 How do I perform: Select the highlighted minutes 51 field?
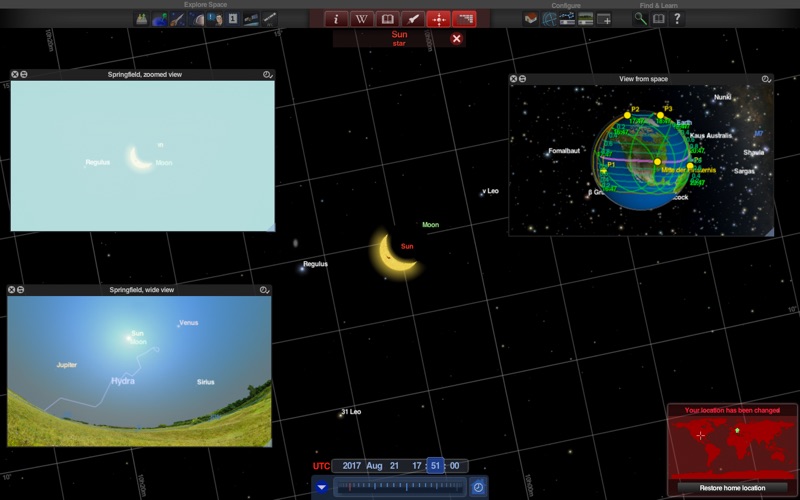(x=435, y=466)
